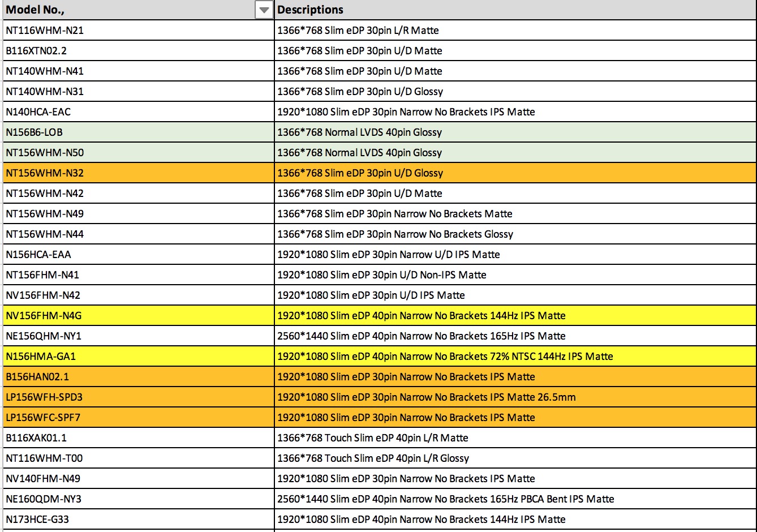Viewport: 757px width, 532px height.
Task: Select the Model No. header cell
Action: [138, 10]
